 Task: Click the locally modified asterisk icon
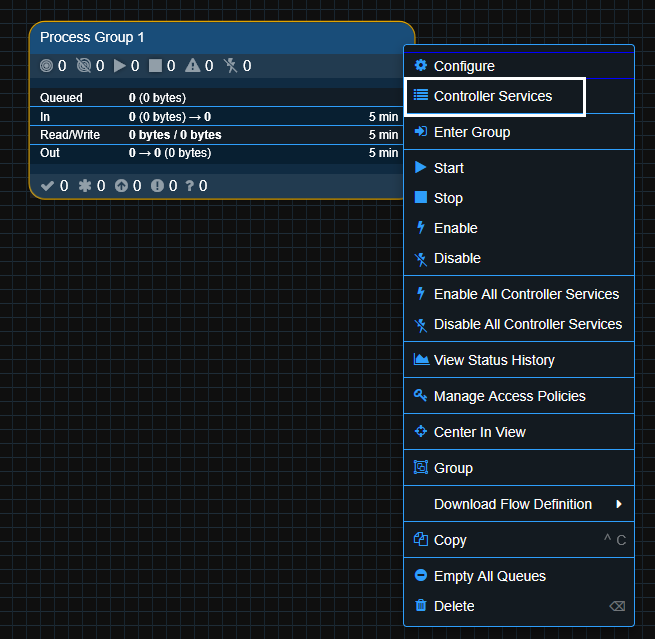(x=85, y=185)
